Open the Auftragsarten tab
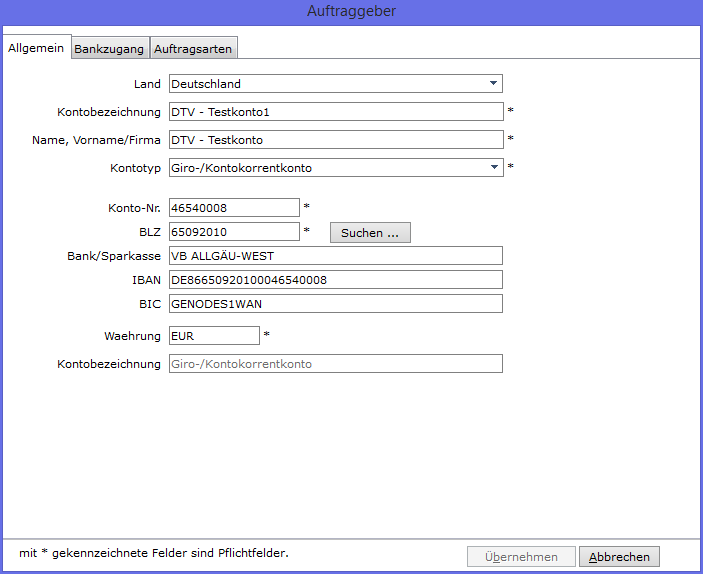The height and width of the screenshot is (574, 703). point(193,48)
